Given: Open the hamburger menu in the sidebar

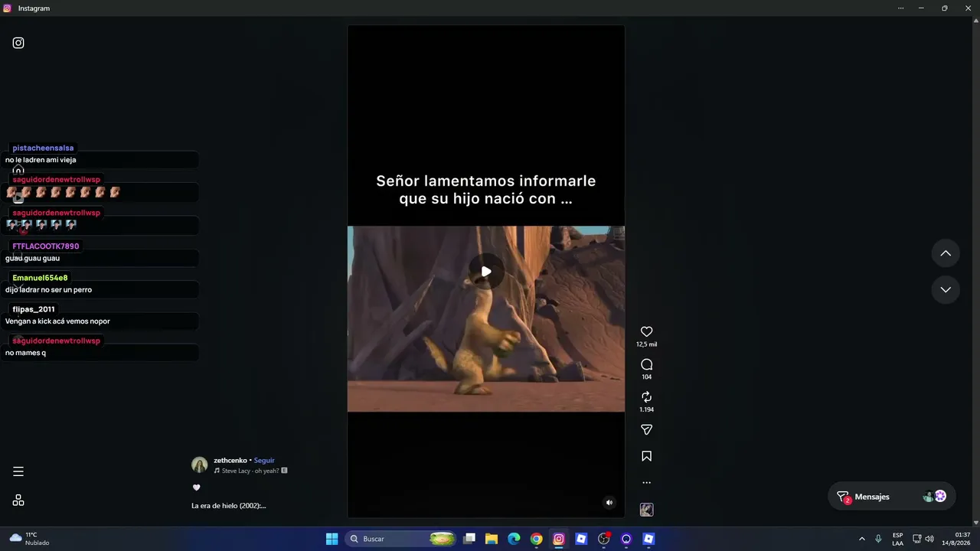Looking at the screenshot, I should (x=18, y=471).
